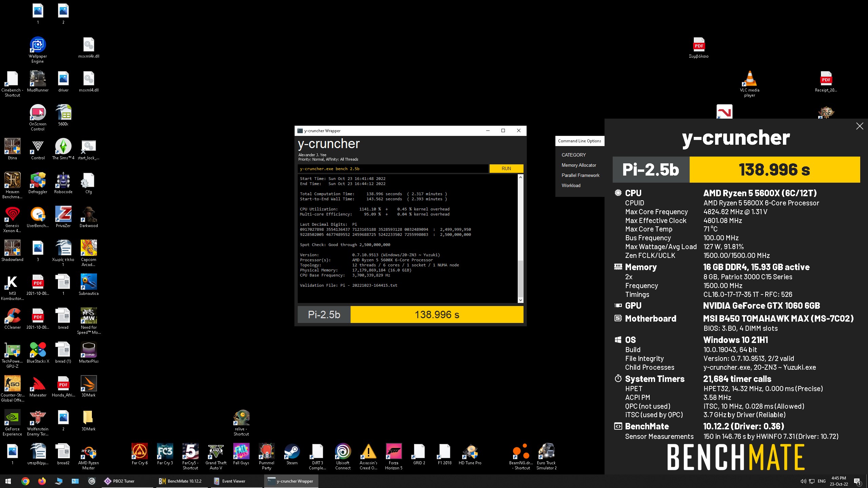Launch Maneater from the desktop
The image size is (868, 488).
coord(38,386)
